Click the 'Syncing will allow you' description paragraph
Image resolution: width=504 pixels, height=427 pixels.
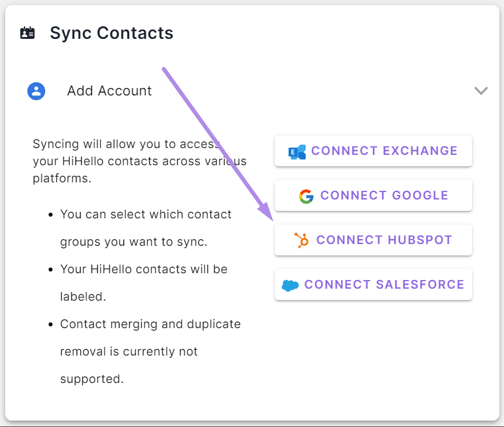pos(139,161)
